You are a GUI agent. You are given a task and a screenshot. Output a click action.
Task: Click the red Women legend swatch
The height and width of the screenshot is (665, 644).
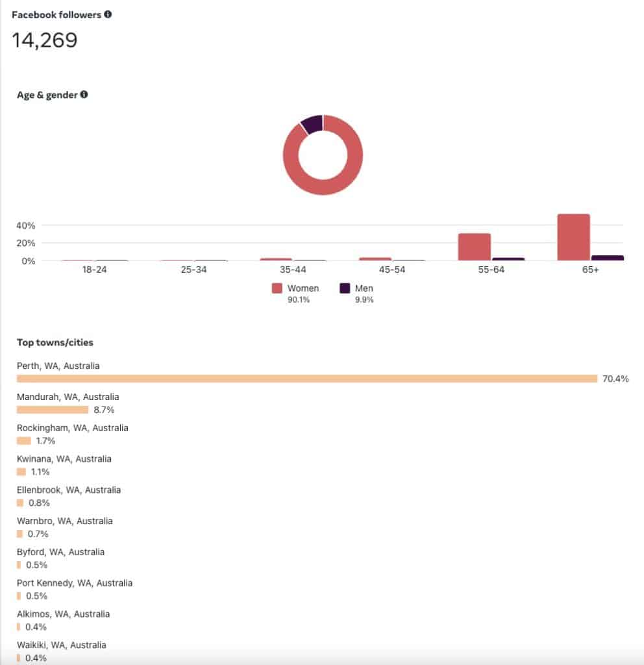tap(277, 288)
